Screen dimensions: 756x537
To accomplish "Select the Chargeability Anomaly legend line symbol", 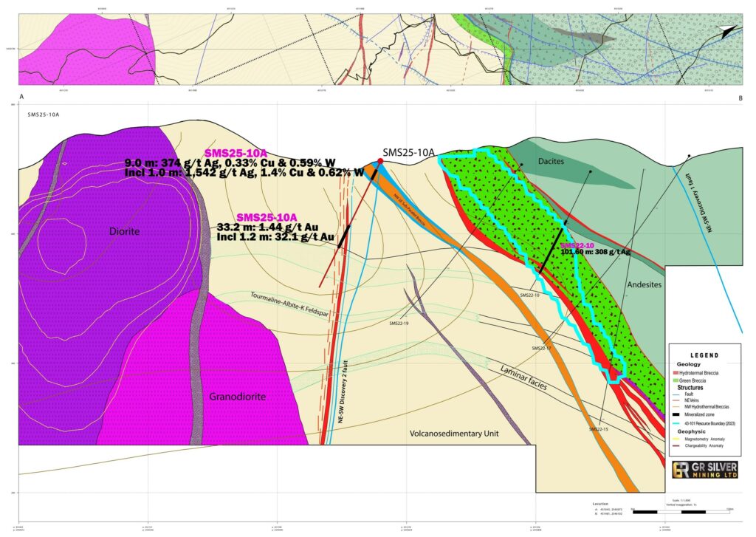I will (x=674, y=446).
